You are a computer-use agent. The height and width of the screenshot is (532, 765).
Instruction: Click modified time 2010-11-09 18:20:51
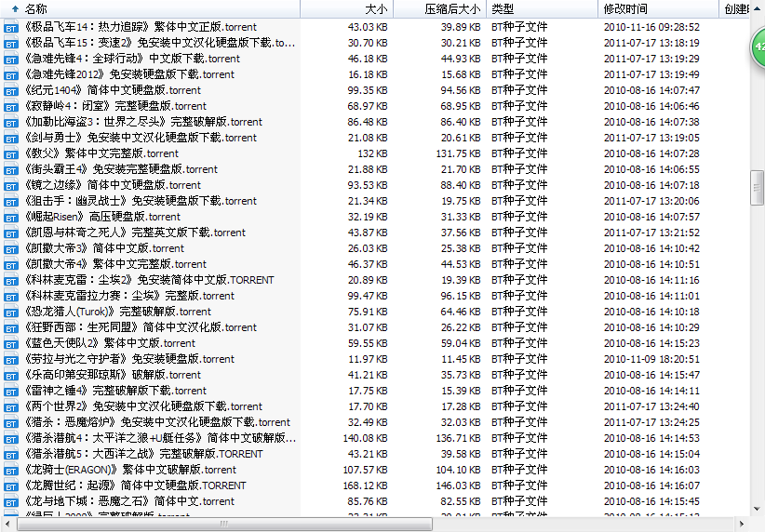click(x=651, y=359)
